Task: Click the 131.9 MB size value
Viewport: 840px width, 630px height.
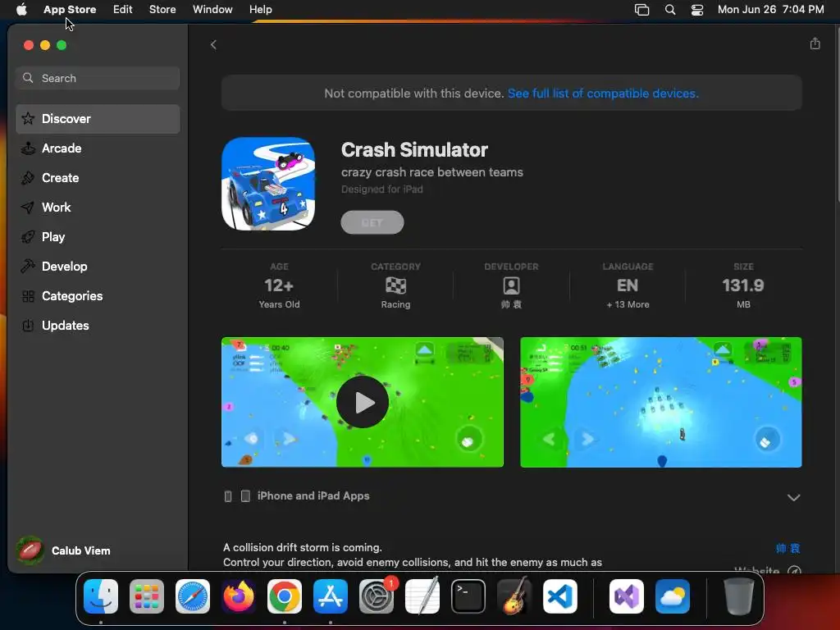Action: (743, 285)
